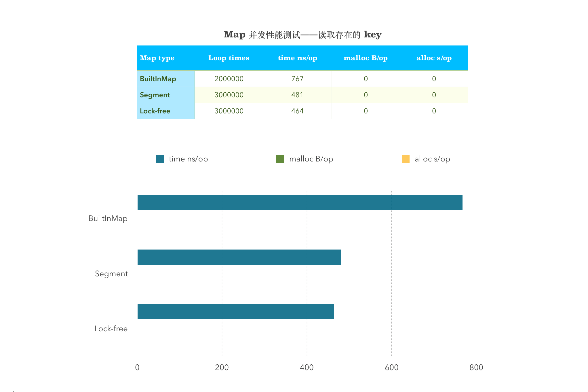Click the alloc s/op table header
Image resolution: width=588 pixels, height=392 pixels.
(x=434, y=58)
